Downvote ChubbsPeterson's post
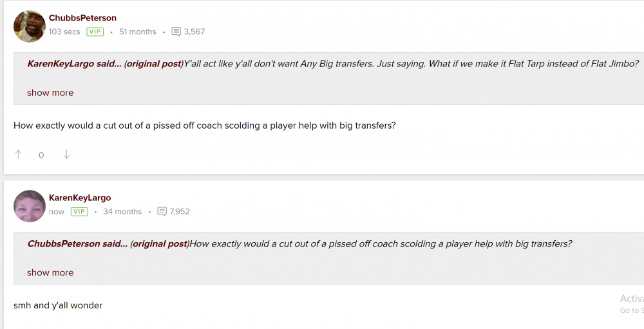The image size is (644, 329). tap(66, 155)
